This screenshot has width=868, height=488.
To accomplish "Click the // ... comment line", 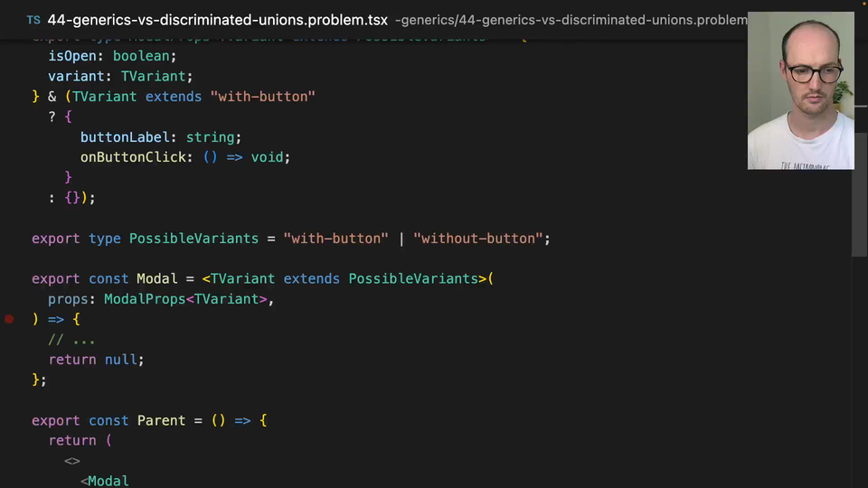I will (x=71, y=340).
